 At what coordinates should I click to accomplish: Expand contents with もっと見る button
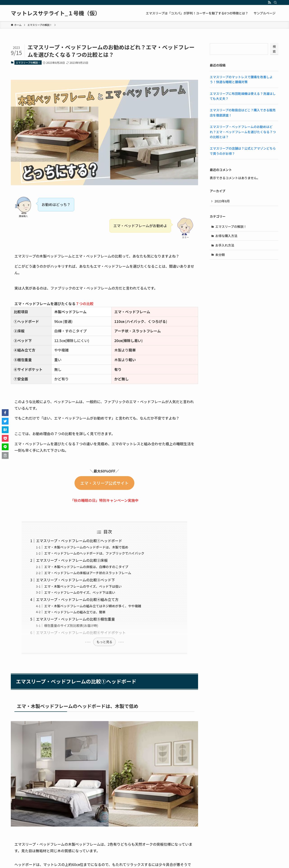click(104, 642)
